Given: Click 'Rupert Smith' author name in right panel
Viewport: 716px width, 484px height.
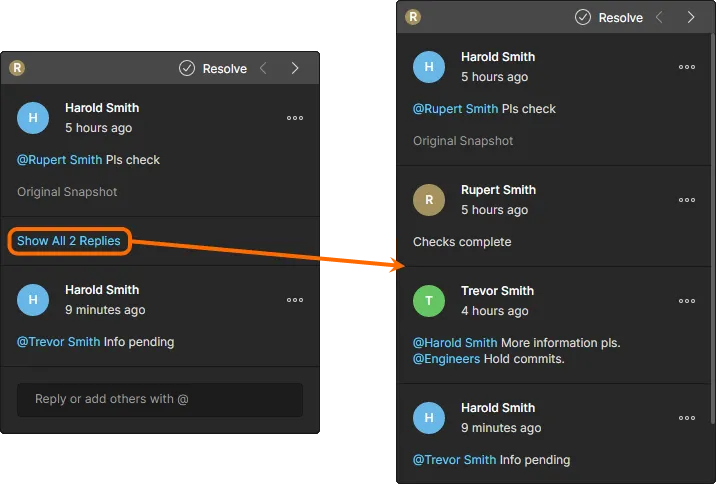Looking at the screenshot, I should [498, 190].
